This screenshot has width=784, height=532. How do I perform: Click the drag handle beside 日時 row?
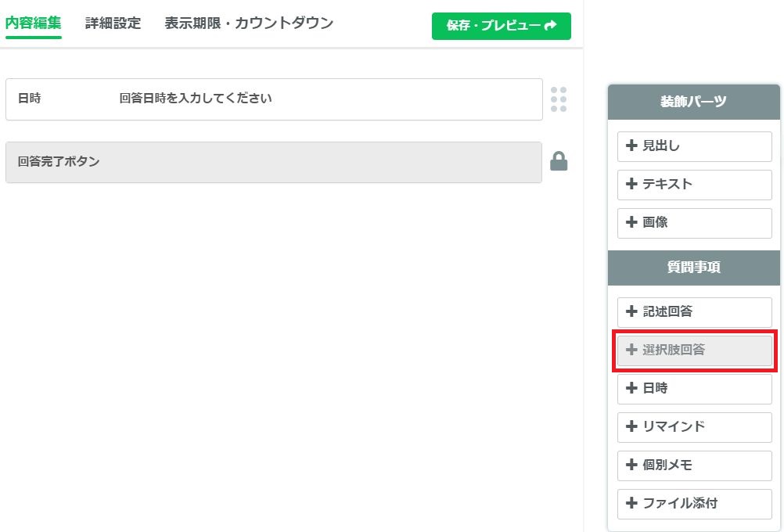point(559,99)
